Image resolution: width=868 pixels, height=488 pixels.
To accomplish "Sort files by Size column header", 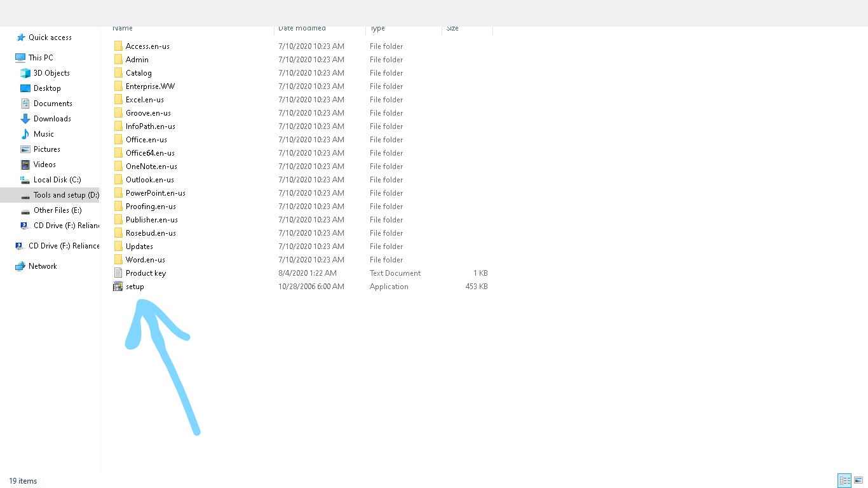I will [452, 29].
